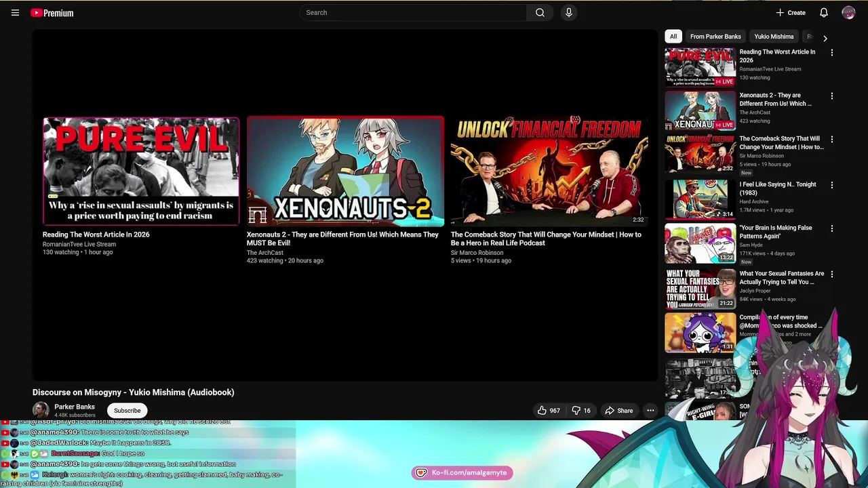Click chat message from BurntSausage
Screen dimensions: 868x488
(x=98, y=453)
